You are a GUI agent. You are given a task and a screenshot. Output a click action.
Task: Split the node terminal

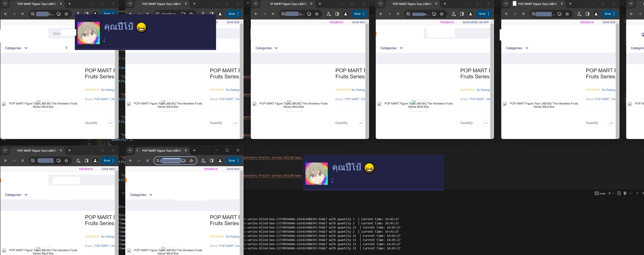pyautogui.click(x=619, y=193)
